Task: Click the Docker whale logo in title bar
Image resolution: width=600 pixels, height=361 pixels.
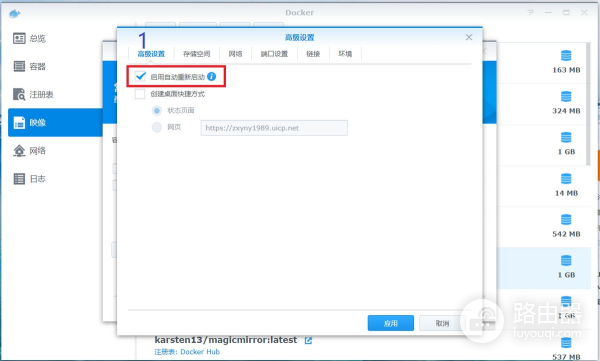Action: (15, 14)
